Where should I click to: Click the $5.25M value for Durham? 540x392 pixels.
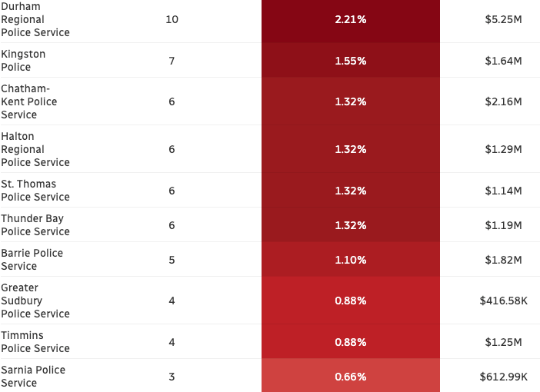tap(503, 19)
